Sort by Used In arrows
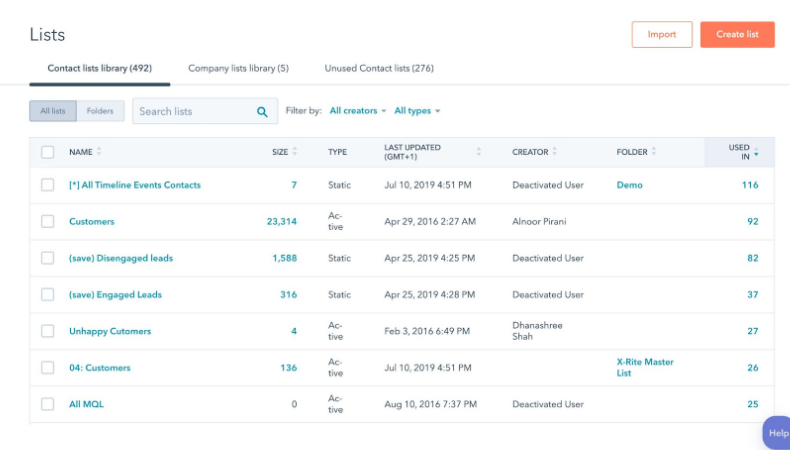 [756, 152]
